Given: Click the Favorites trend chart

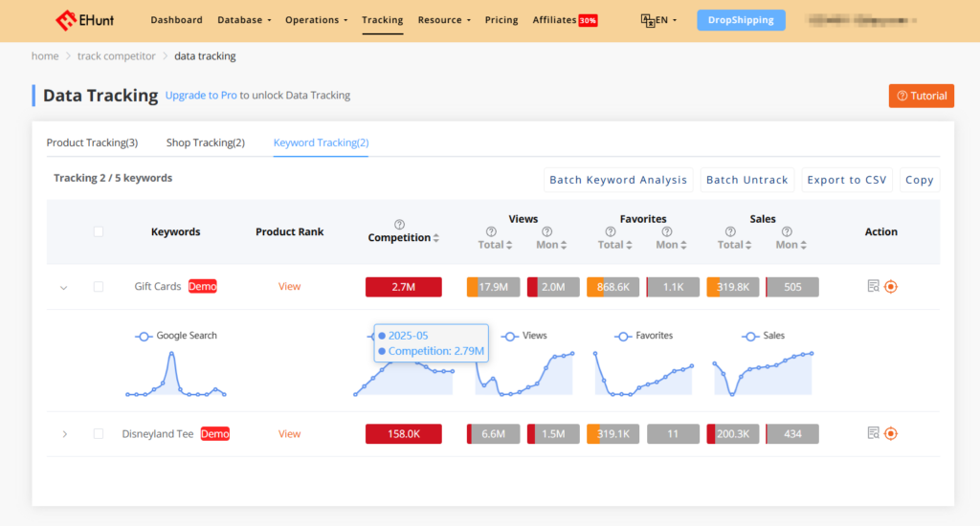Looking at the screenshot, I should click(644, 374).
